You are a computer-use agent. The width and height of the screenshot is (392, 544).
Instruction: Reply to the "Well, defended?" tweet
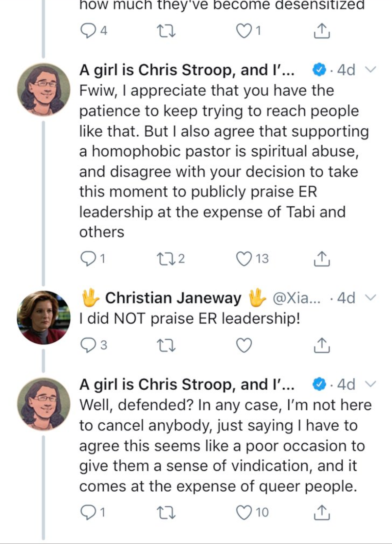(x=87, y=512)
